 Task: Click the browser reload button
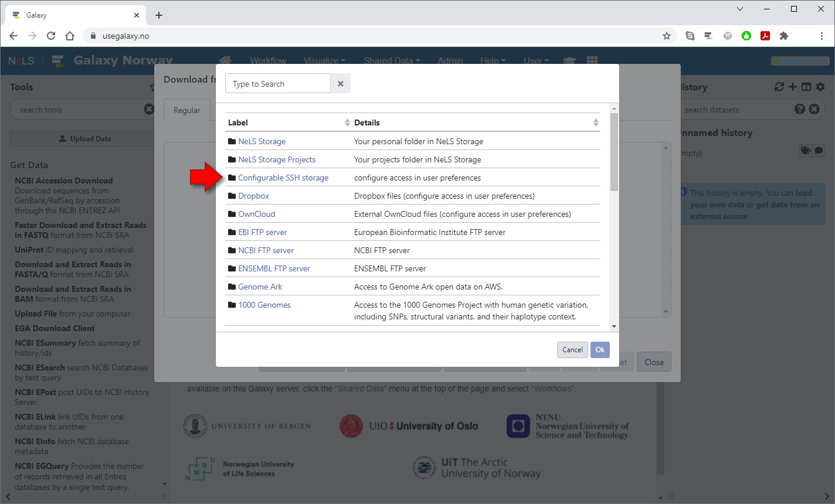[x=51, y=36]
